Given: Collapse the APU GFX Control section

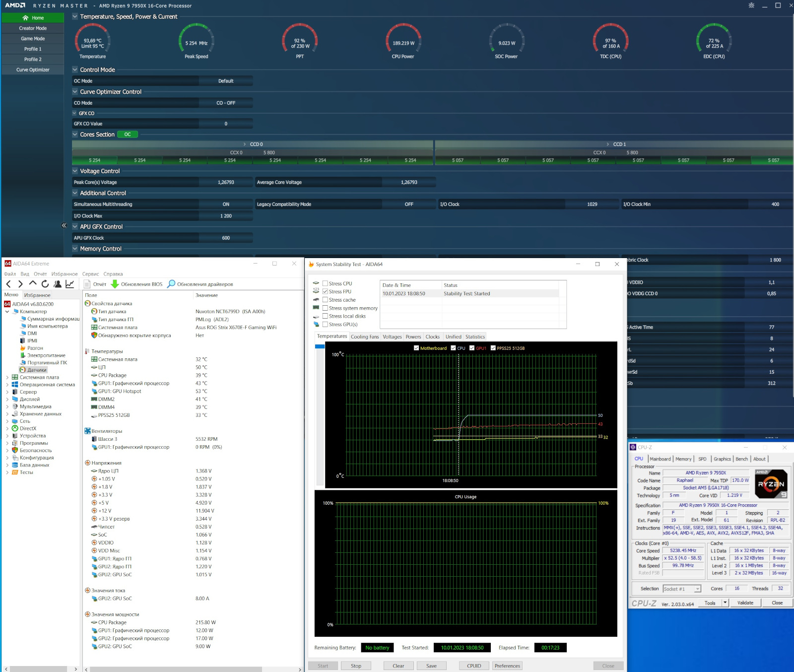Looking at the screenshot, I should (x=75, y=226).
